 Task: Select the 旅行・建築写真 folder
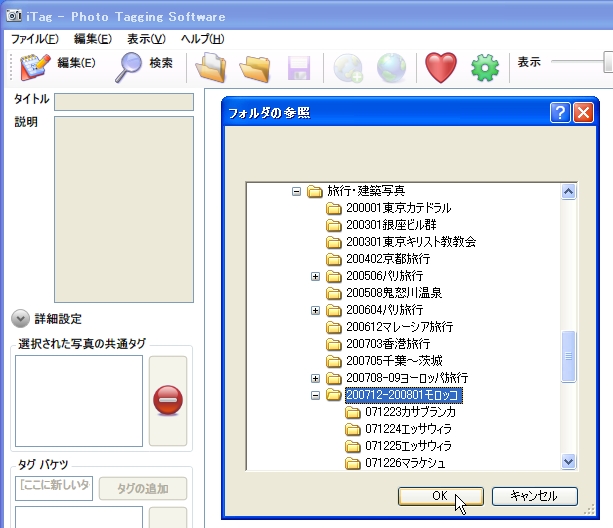click(366, 191)
